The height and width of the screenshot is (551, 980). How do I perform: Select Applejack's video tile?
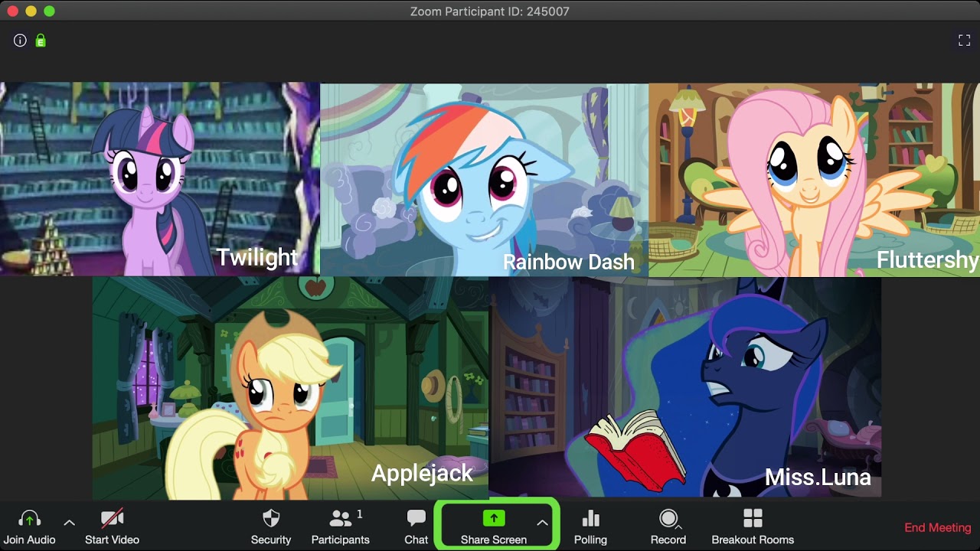click(x=290, y=388)
